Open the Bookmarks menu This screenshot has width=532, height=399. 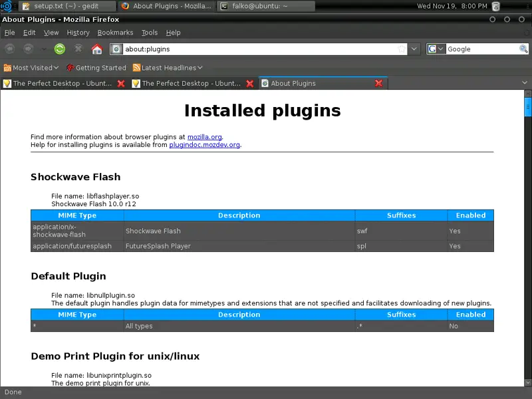[x=115, y=33]
